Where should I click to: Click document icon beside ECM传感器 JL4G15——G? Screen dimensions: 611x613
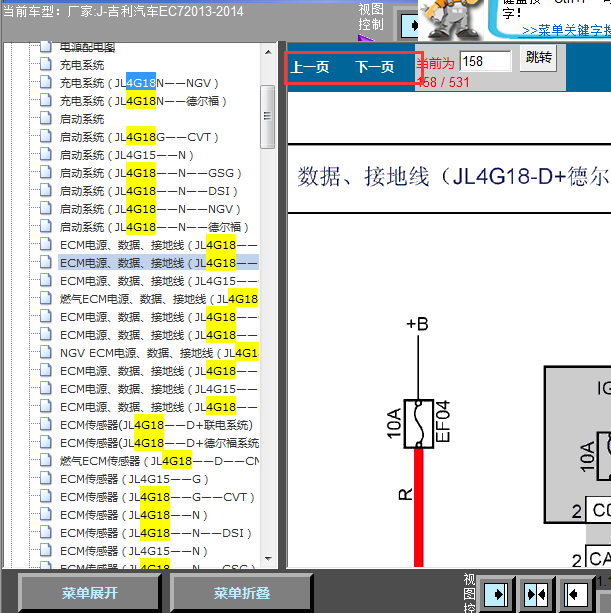pyautogui.click(x=46, y=478)
